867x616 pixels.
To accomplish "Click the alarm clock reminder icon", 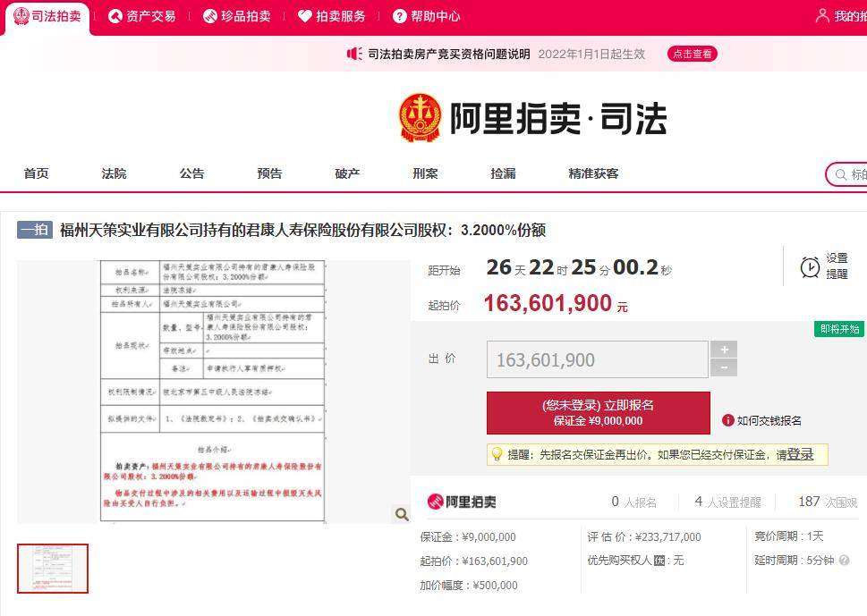I will [x=810, y=266].
